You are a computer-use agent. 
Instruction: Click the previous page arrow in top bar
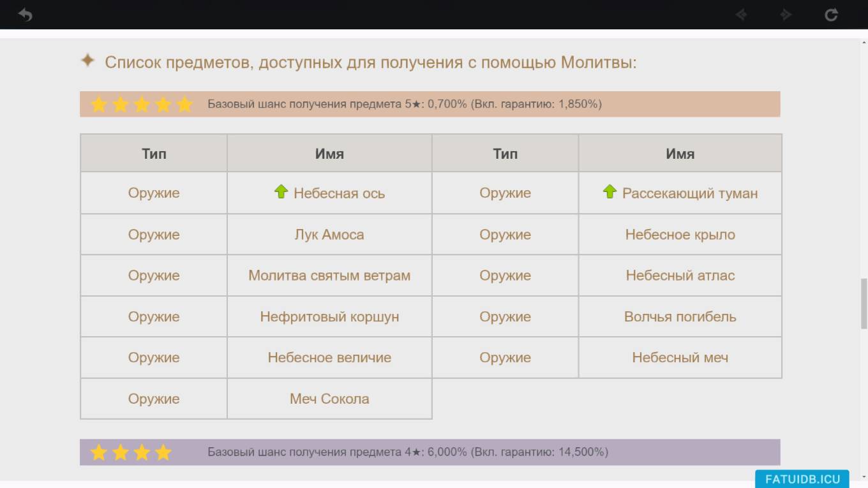click(x=742, y=14)
